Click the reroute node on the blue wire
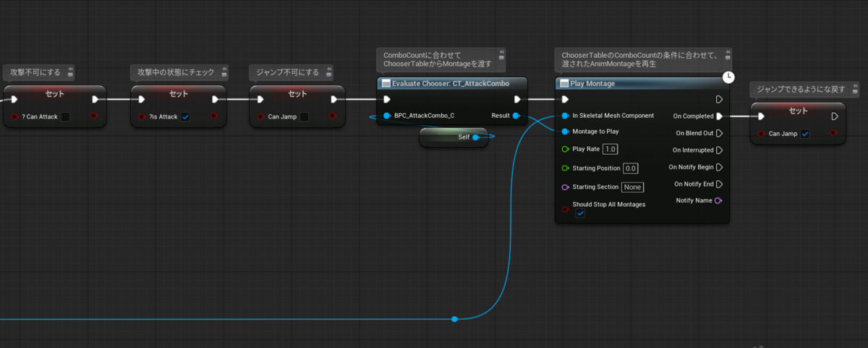 [454, 318]
